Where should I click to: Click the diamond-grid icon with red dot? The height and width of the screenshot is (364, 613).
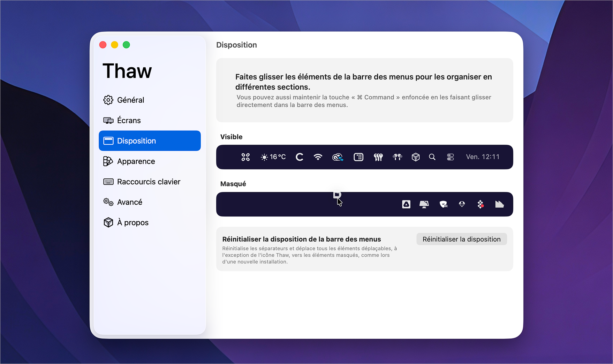pos(481,204)
